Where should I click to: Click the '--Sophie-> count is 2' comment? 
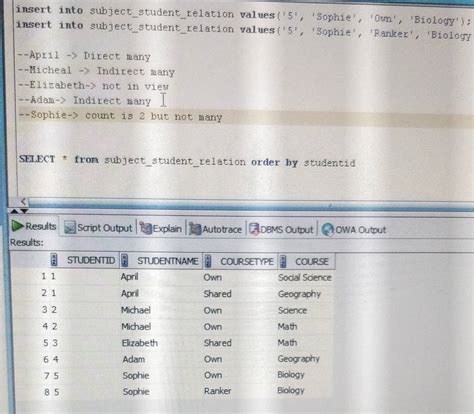pos(120,116)
